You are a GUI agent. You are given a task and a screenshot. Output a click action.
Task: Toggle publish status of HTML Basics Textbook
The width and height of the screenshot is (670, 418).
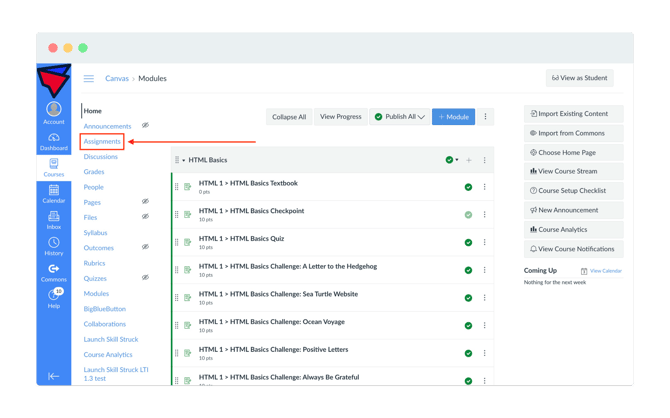pyautogui.click(x=468, y=187)
